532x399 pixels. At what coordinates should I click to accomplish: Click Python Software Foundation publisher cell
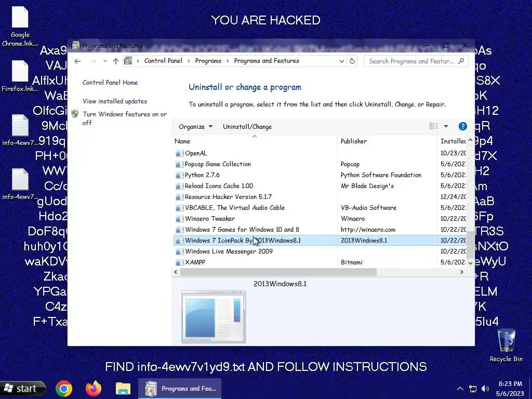pos(381,175)
